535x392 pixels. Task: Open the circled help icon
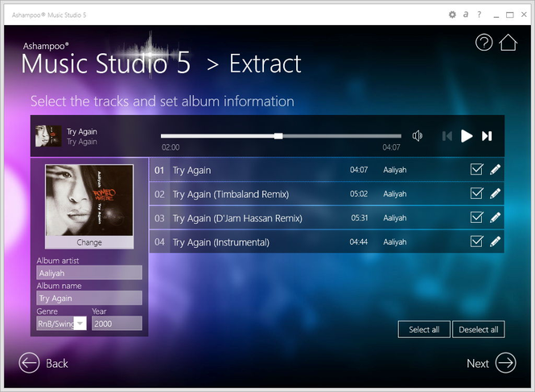(484, 43)
